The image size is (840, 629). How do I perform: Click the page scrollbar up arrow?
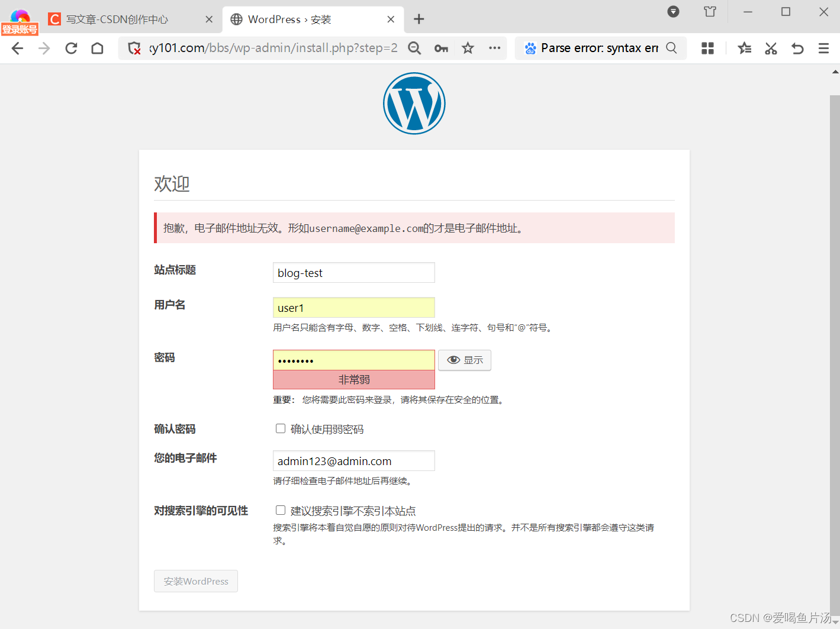[x=835, y=72]
